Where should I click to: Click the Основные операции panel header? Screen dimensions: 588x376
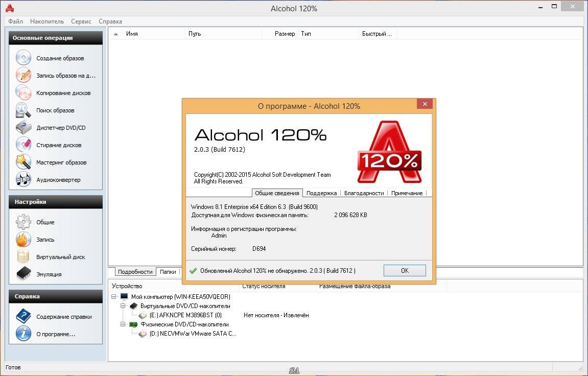coord(56,38)
